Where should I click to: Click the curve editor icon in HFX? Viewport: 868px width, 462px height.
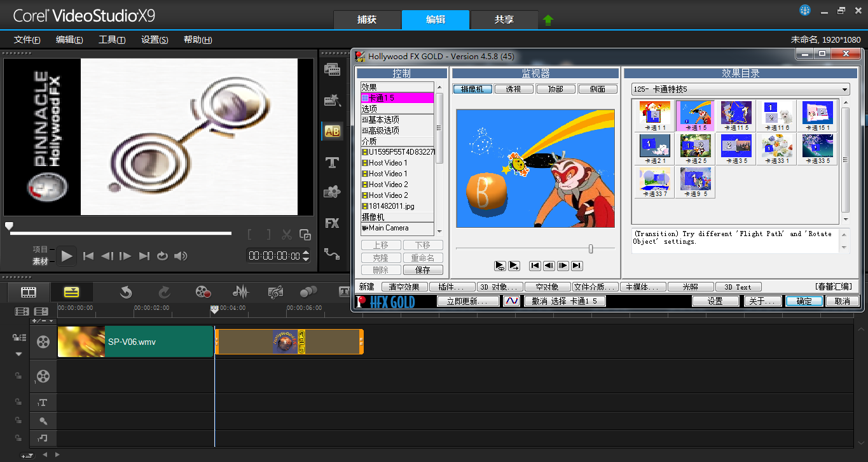512,301
